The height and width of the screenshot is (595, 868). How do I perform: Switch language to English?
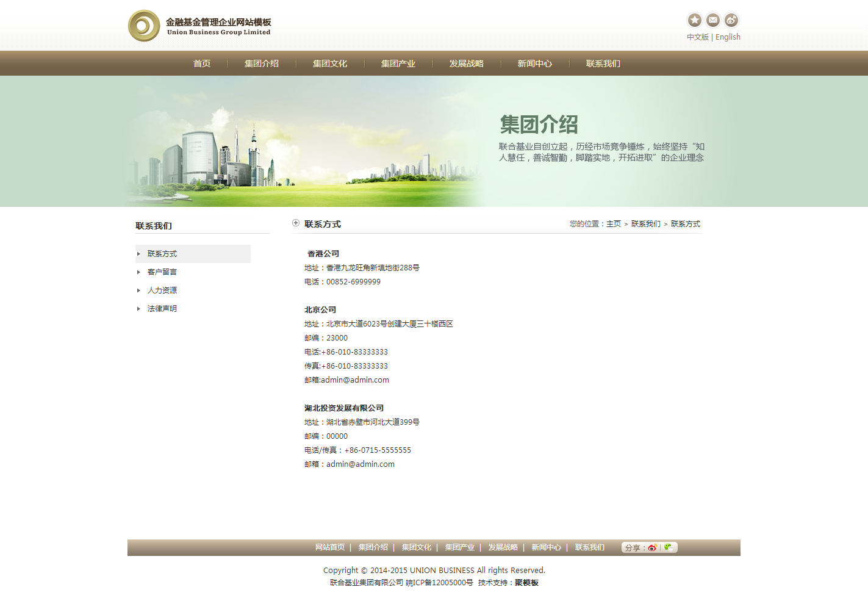[x=728, y=37]
